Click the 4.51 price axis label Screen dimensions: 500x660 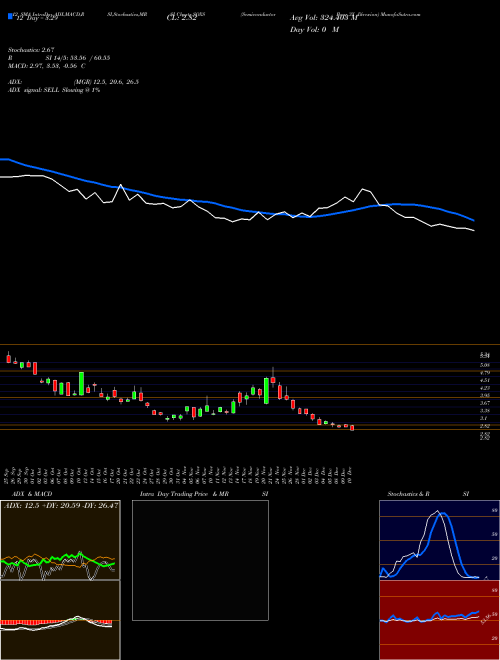pos(484,380)
